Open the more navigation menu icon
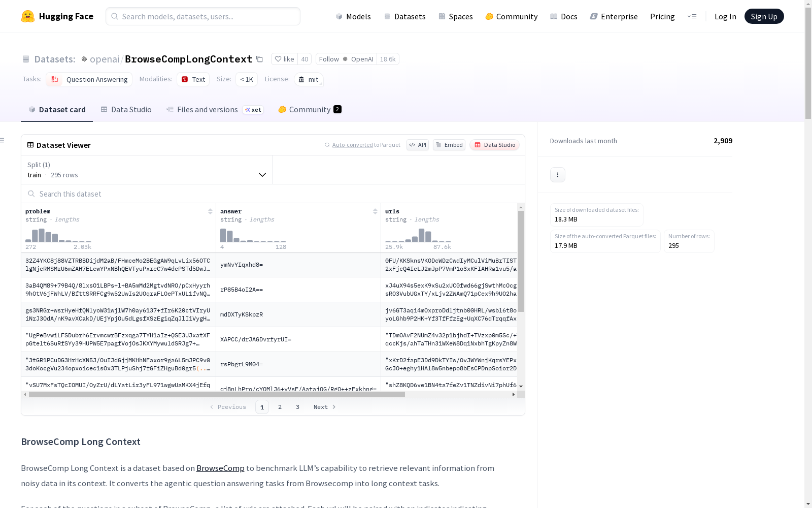The image size is (812, 508). pyautogui.click(x=692, y=16)
